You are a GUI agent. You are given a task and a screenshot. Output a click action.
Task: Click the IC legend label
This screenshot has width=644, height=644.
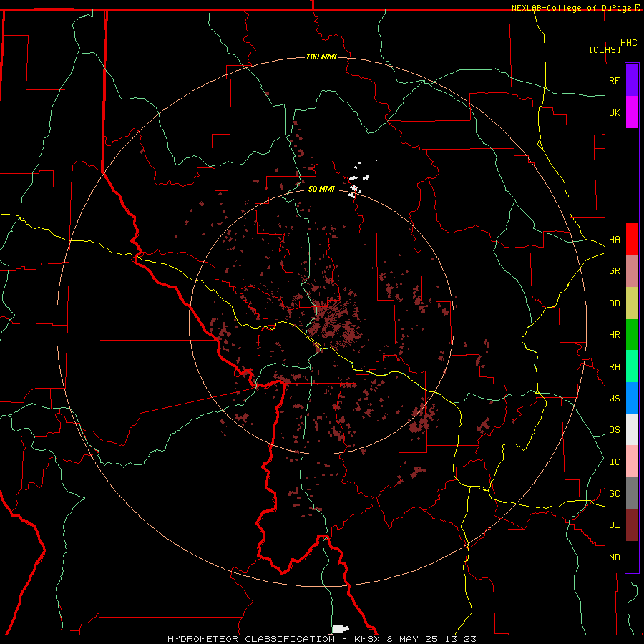click(x=614, y=462)
